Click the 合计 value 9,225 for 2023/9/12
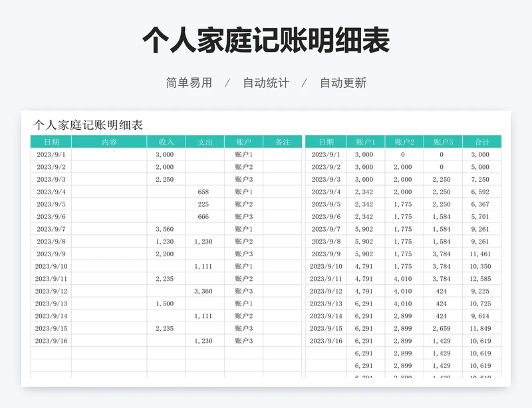532x408 pixels. coord(480,292)
